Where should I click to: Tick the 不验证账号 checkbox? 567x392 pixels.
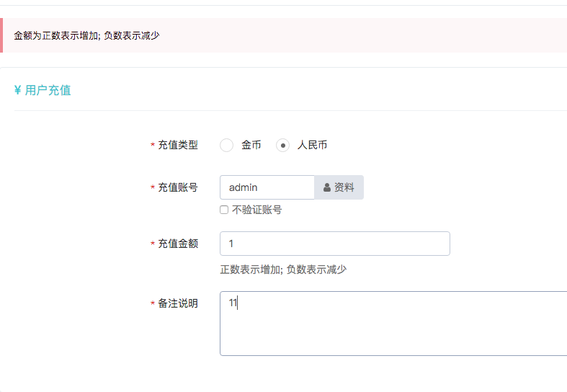click(224, 210)
